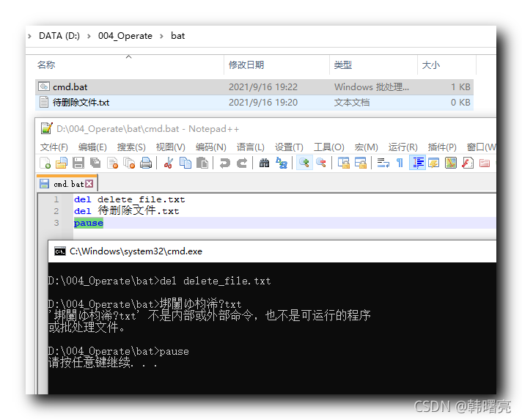Expand chevron before DATA (D:) breadcrumb
The image size is (522, 420).
point(29,36)
